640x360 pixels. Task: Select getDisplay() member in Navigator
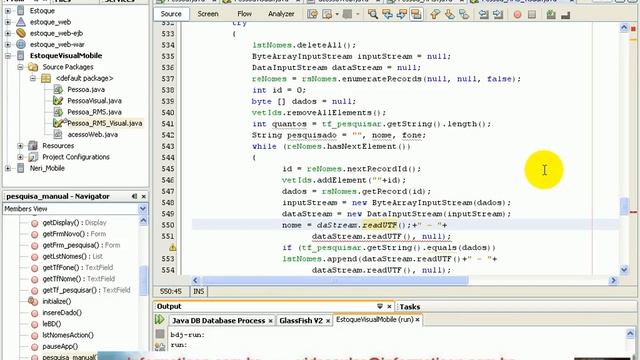click(74, 223)
